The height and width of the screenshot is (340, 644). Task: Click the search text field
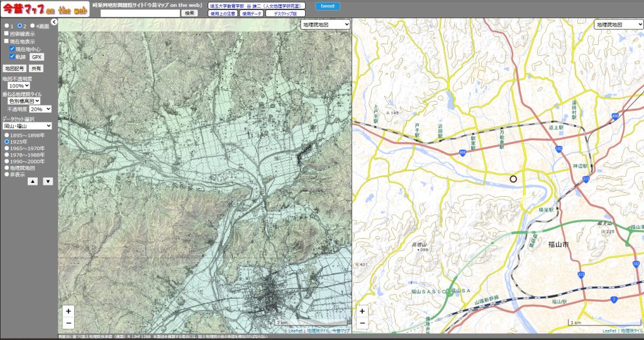[140, 13]
